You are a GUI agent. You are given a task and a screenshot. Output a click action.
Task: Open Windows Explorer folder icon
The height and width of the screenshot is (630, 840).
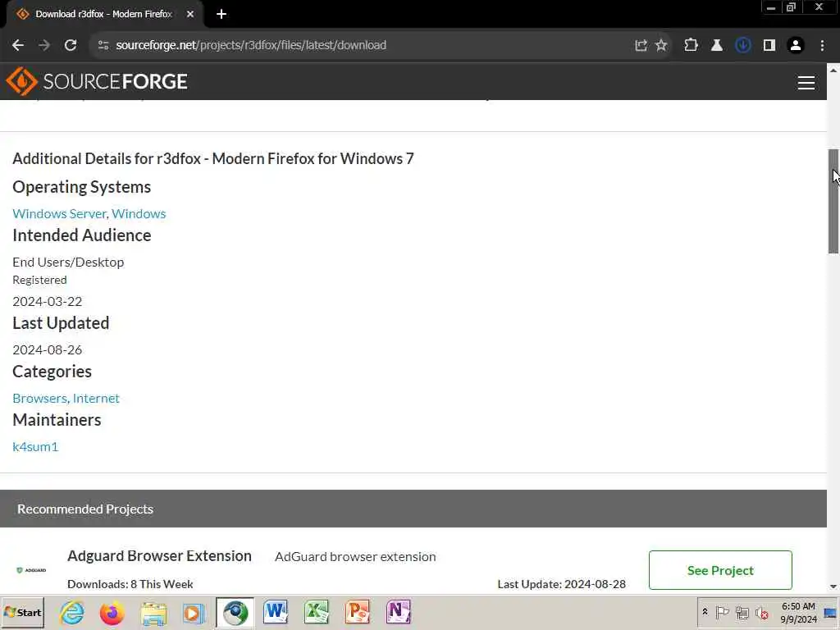(153, 613)
